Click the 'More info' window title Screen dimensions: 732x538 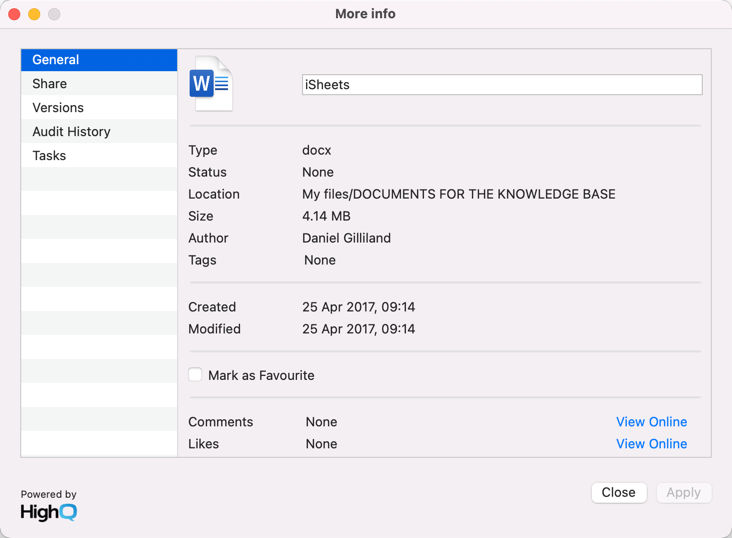coord(366,14)
